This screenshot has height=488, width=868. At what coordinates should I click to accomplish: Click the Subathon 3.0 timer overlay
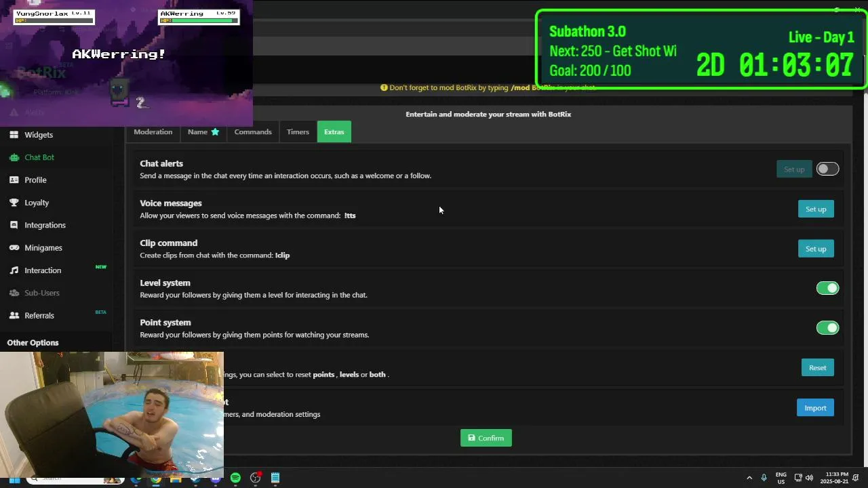701,49
